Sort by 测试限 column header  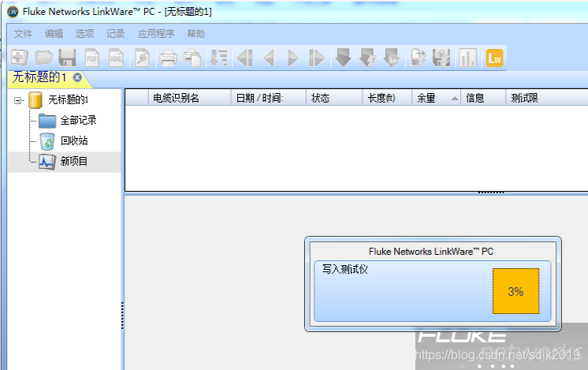547,98
